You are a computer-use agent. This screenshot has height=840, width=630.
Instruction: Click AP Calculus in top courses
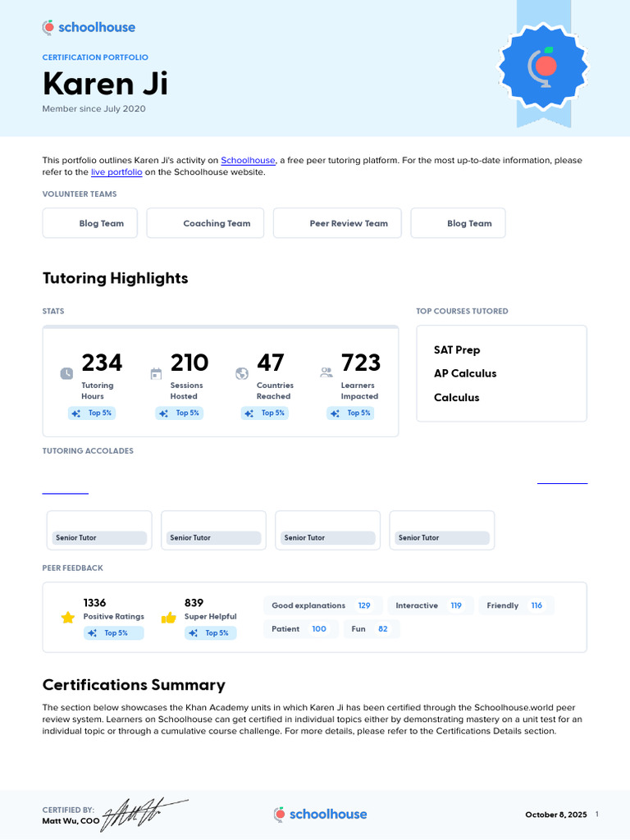pos(465,373)
